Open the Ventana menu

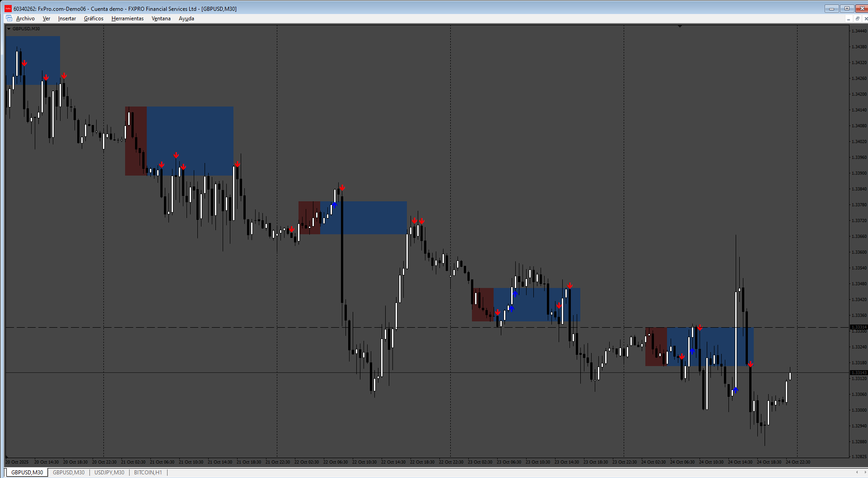pos(161,19)
